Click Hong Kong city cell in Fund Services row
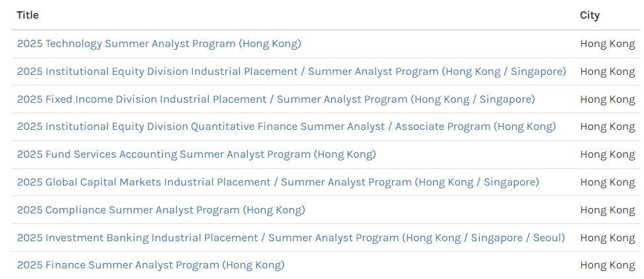 coord(608,154)
